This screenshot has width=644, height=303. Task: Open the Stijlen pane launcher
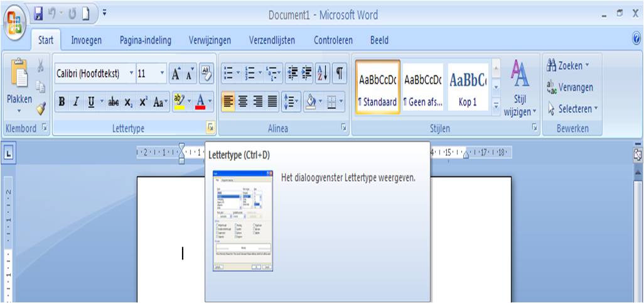[535, 128]
